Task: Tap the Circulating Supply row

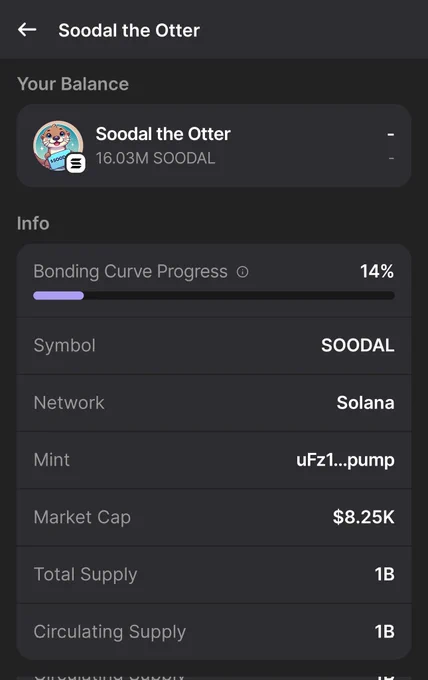Action: [x=214, y=631]
